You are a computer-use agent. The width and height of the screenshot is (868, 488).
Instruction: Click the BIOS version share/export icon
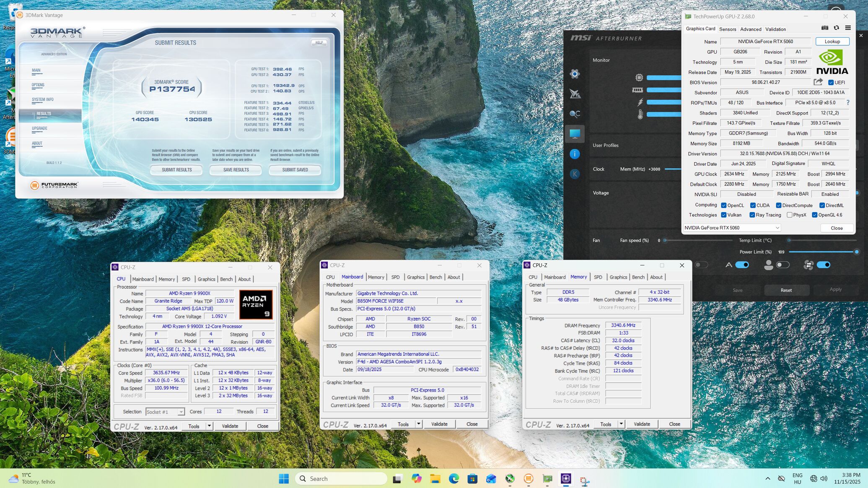(x=818, y=82)
